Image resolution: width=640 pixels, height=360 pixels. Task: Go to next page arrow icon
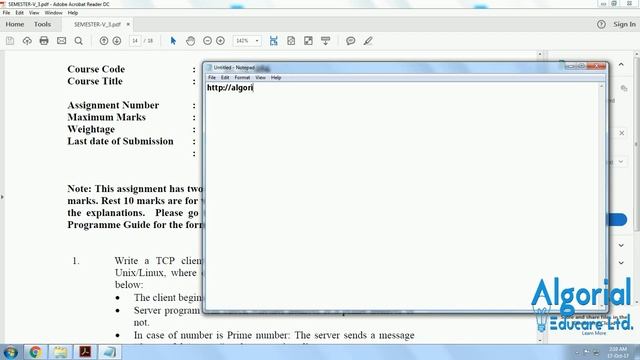click(117, 41)
